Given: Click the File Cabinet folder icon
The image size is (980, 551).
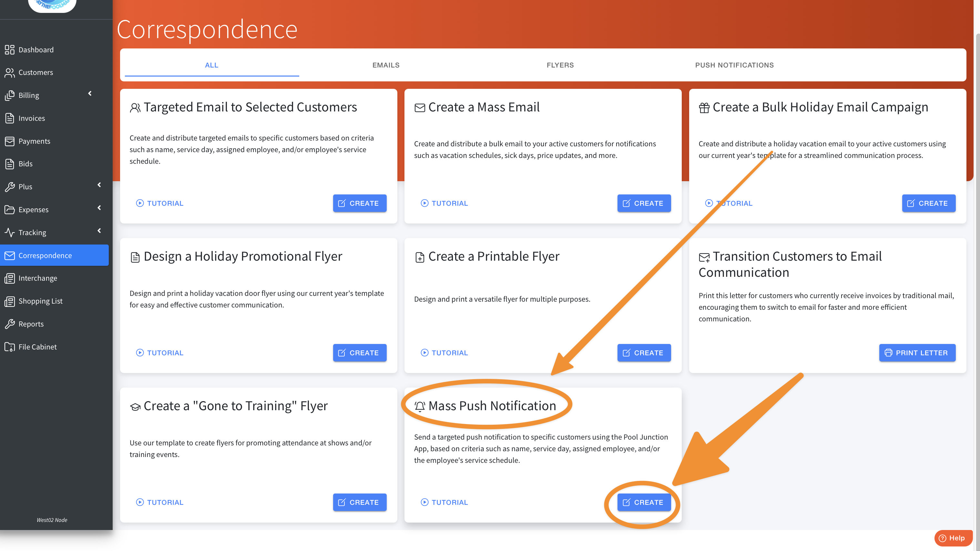Looking at the screenshot, I should 9,347.
